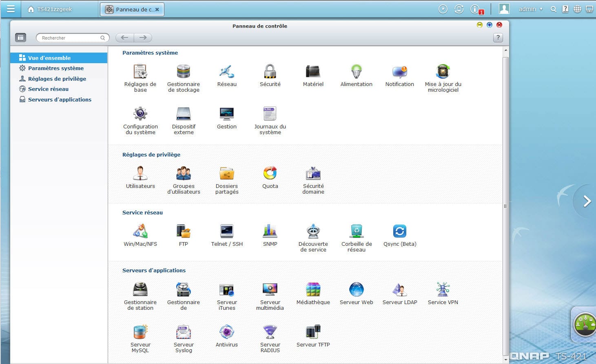Toggle the sidebar panel view button

(20, 38)
